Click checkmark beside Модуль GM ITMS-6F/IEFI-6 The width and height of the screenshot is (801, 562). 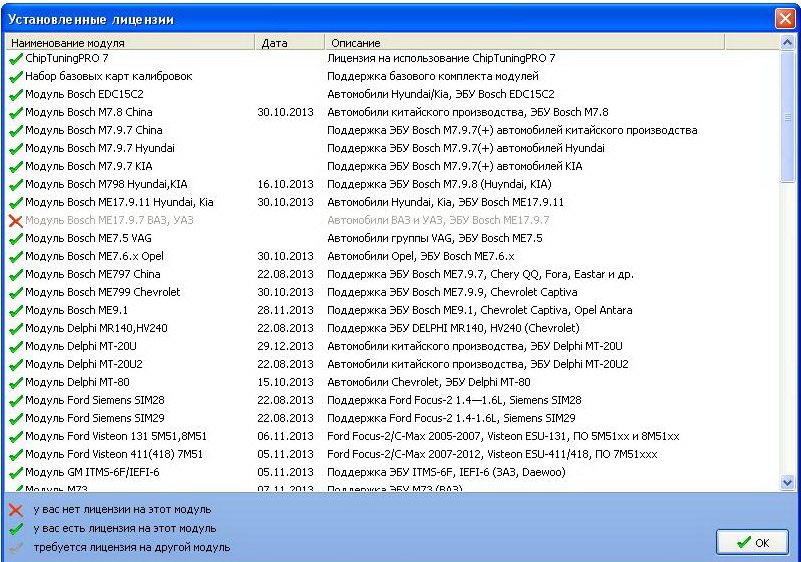[16, 473]
